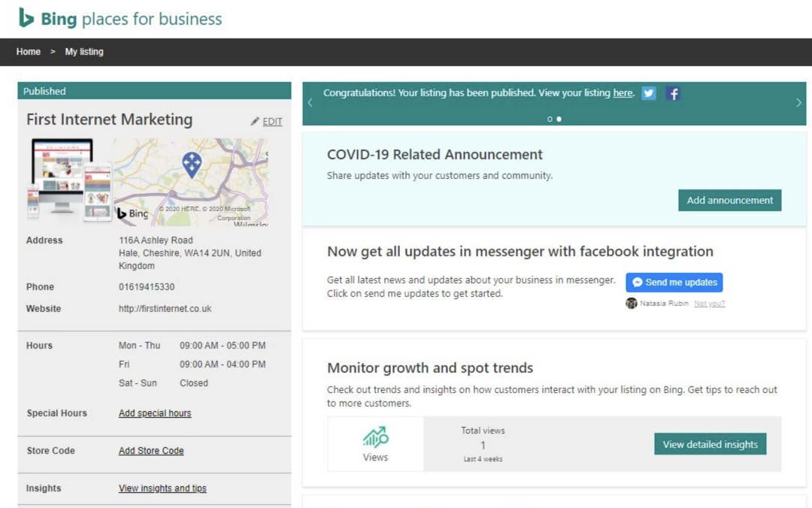This screenshot has width=812, height=508.
Task: Click the Views chart icon
Action: (x=375, y=437)
